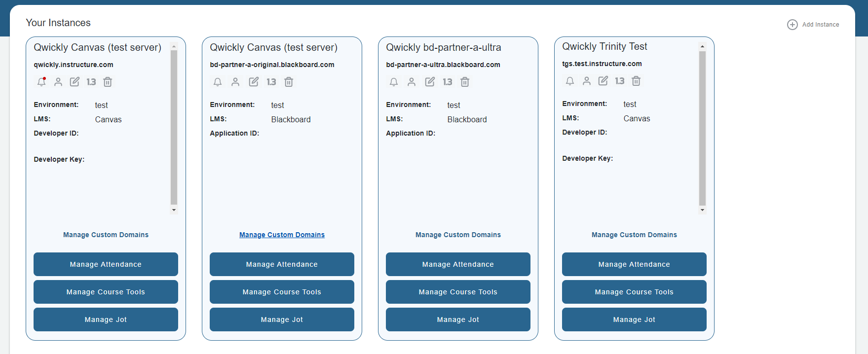Click the 'Qwickly bd-partner-a-ultra' card title
This screenshot has width=868, height=354.
[444, 47]
